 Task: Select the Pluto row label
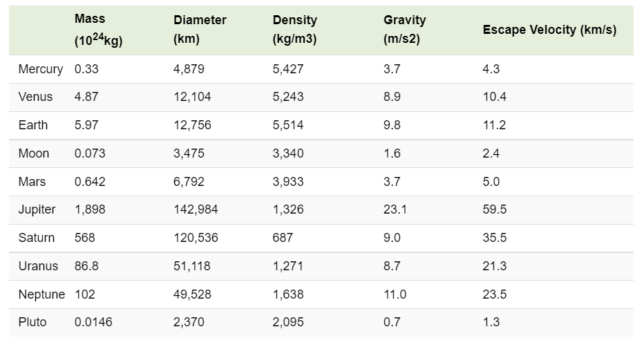[x=32, y=322]
